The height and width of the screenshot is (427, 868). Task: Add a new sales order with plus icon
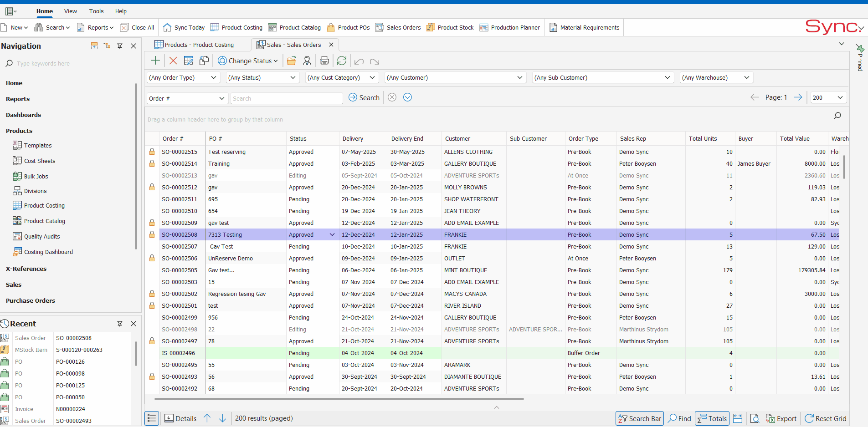pos(155,61)
